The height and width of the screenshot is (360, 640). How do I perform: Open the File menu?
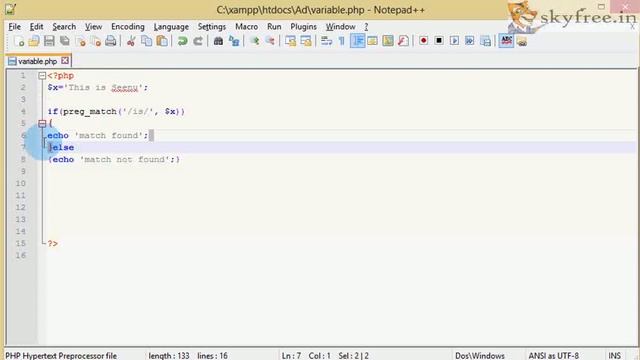pyautogui.click(x=14, y=27)
